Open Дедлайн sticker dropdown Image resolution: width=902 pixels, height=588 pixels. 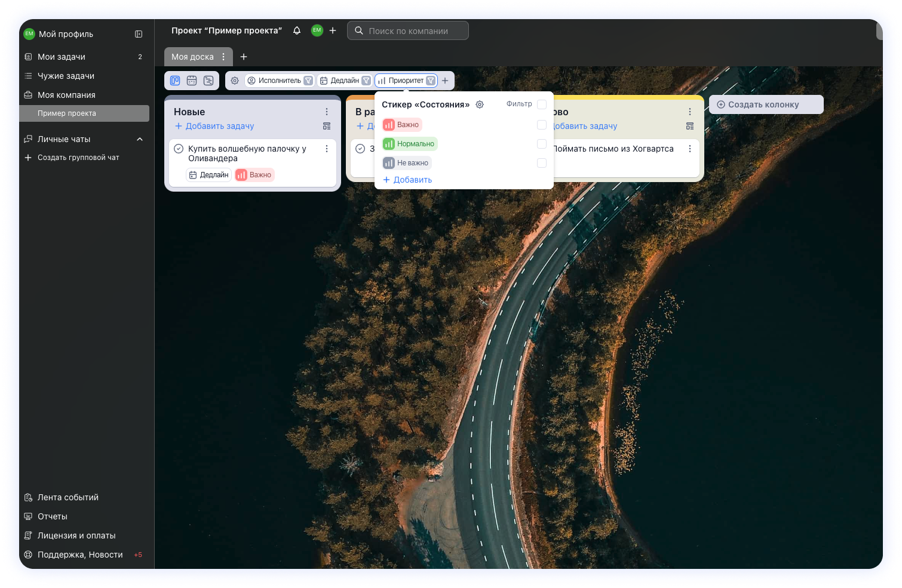[345, 81]
